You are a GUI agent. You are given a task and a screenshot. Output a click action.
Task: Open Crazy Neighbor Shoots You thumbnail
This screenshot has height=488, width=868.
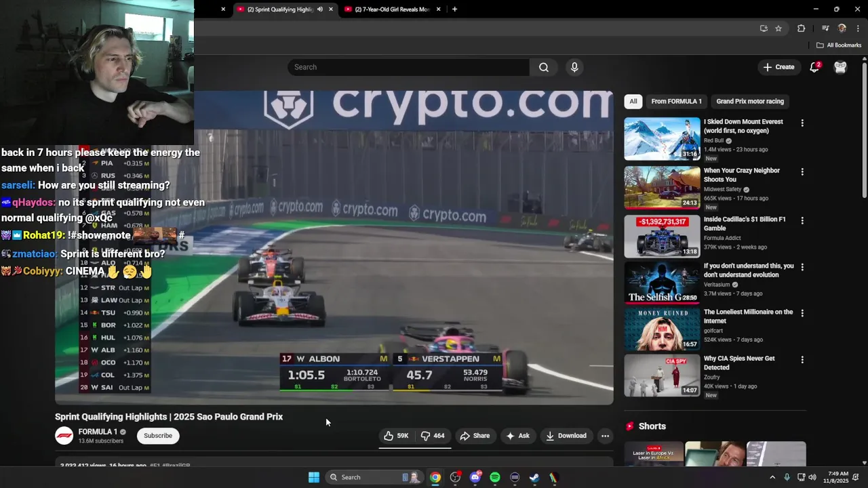coord(662,188)
